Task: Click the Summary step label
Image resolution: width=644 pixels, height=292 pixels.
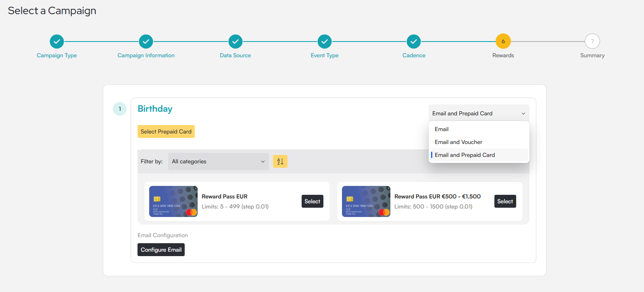Action: pyautogui.click(x=592, y=55)
